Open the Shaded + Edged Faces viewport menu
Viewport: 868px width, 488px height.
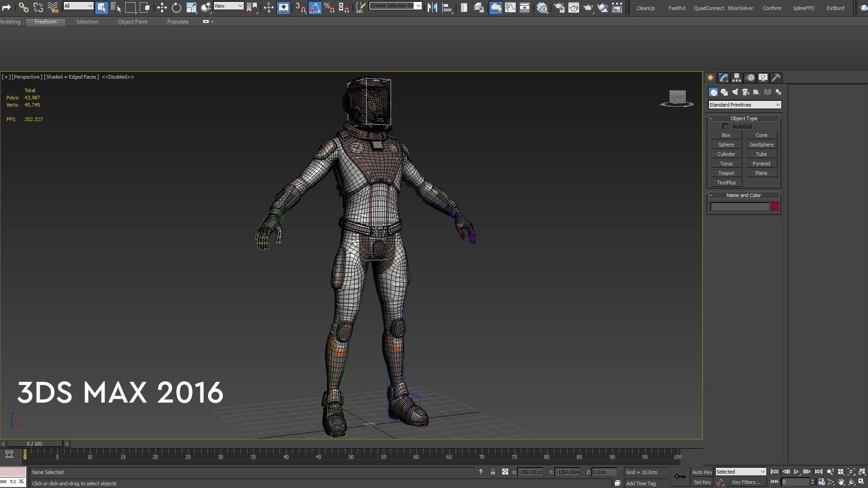71,77
